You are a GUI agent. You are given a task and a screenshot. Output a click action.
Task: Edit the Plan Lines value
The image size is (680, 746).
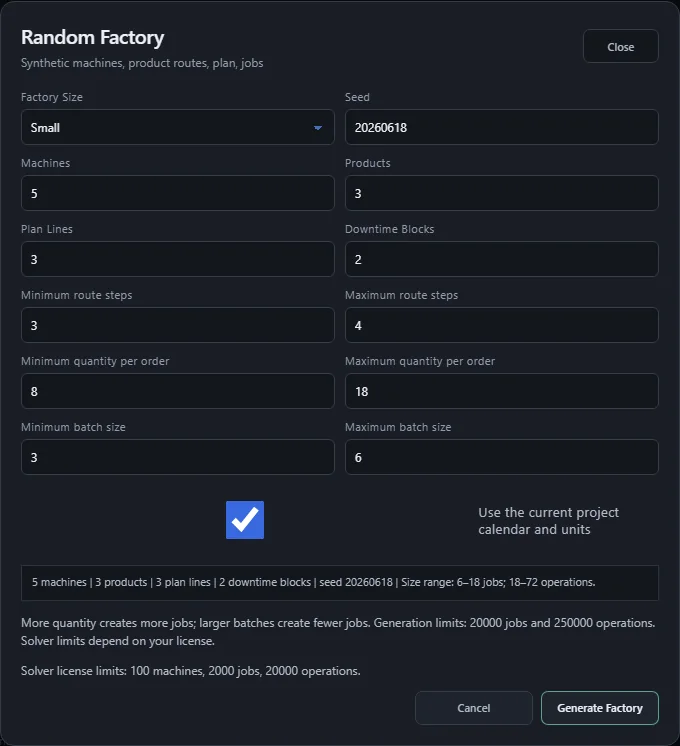pyautogui.click(x=177, y=259)
